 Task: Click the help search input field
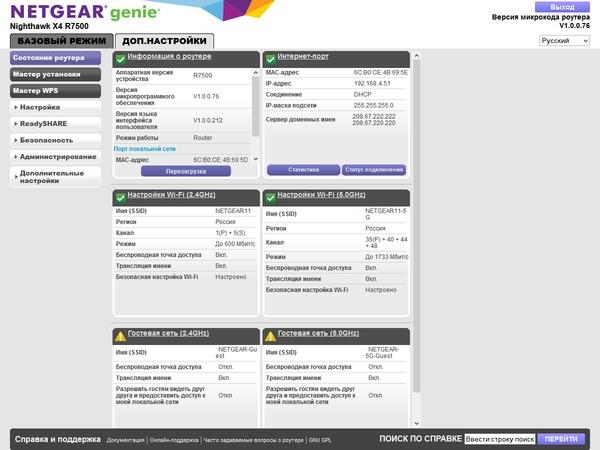[500, 439]
